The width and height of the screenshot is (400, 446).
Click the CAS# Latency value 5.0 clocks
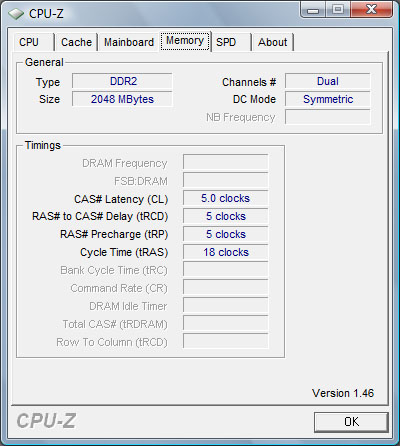coord(225,198)
